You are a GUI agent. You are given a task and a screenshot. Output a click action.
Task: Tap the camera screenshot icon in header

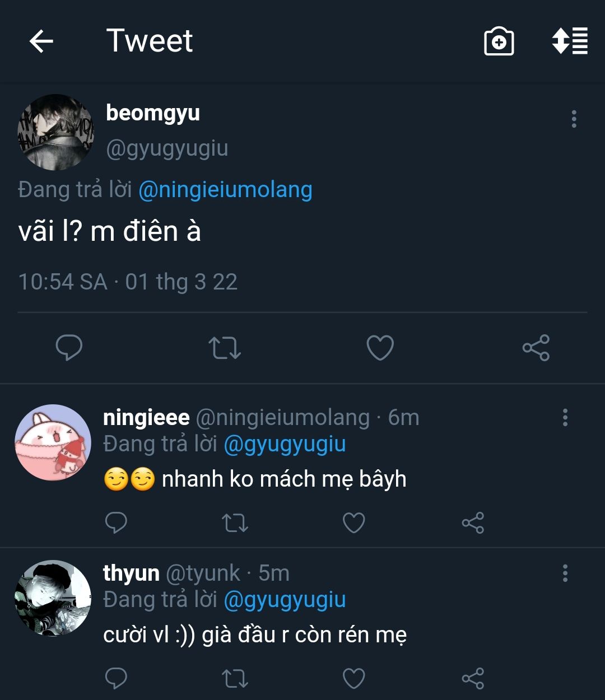pos(499,41)
